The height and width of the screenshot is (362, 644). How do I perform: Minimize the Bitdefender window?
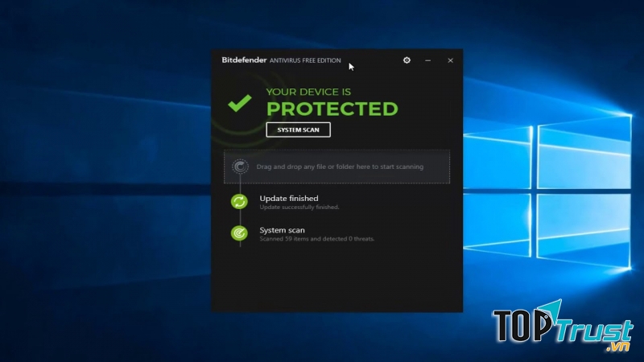pyautogui.click(x=428, y=60)
